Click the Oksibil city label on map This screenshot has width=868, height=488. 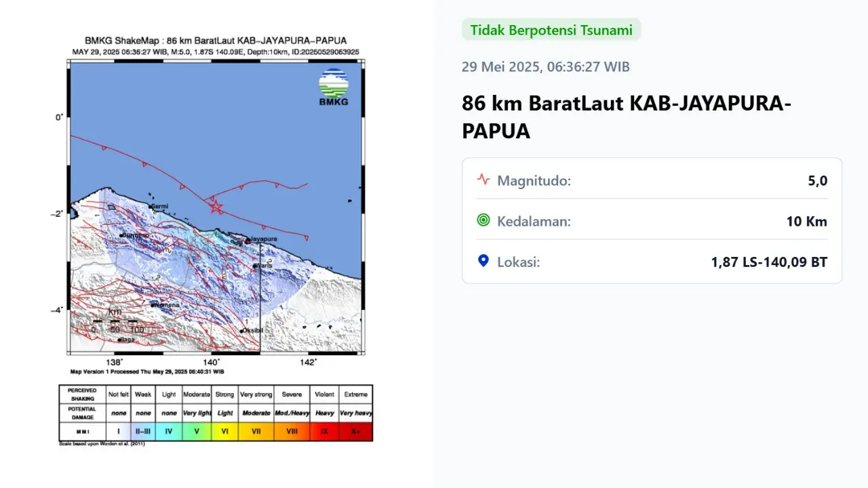tap(252, 331)
